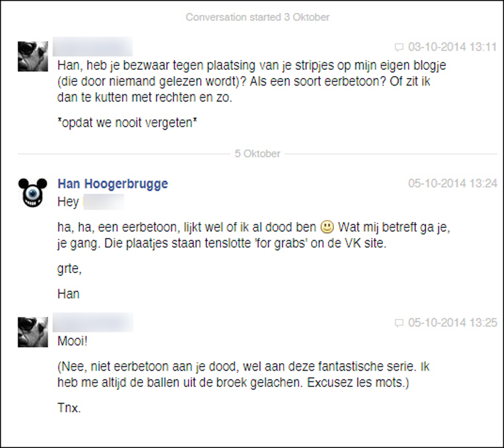Image resolution: width=504 pixels, height=448 pixels.
Task: Click the "Conversation started 3 Oktober" header
Action: point(257,17)
